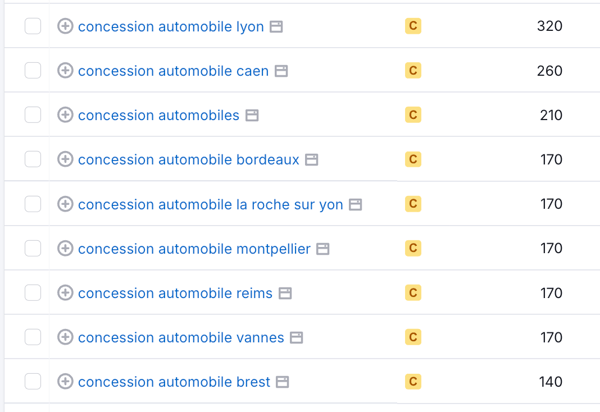Image resolution: width=600 pixels, height=412 pixels.
Task: View SERP icon for concession automobile bordeaux
Action: (312, 160)
